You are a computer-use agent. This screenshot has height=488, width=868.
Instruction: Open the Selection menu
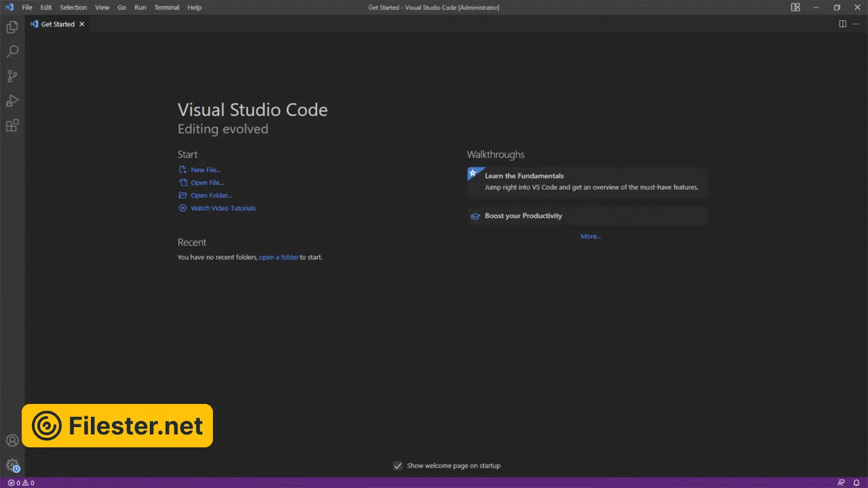(73, 7)
